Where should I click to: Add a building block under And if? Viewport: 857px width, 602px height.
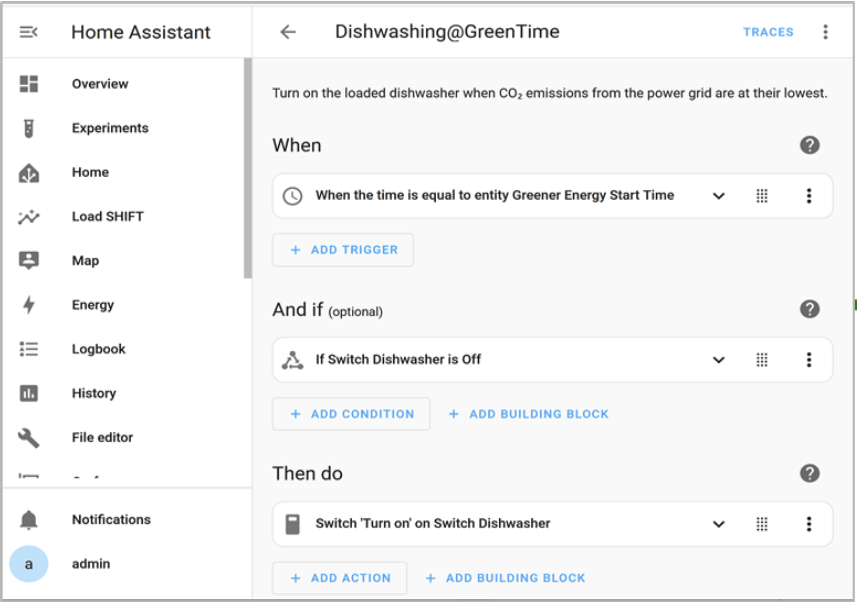(x=529, y=414)
